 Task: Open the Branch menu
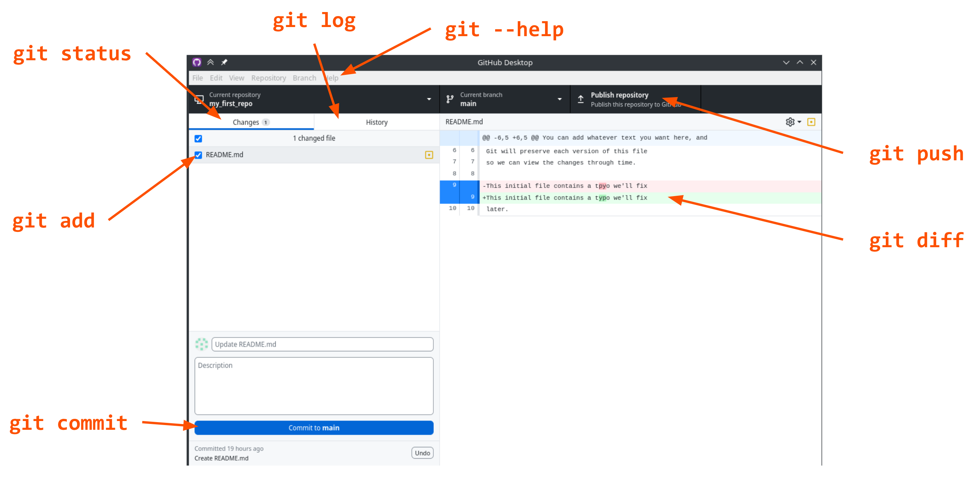(305, 78)
